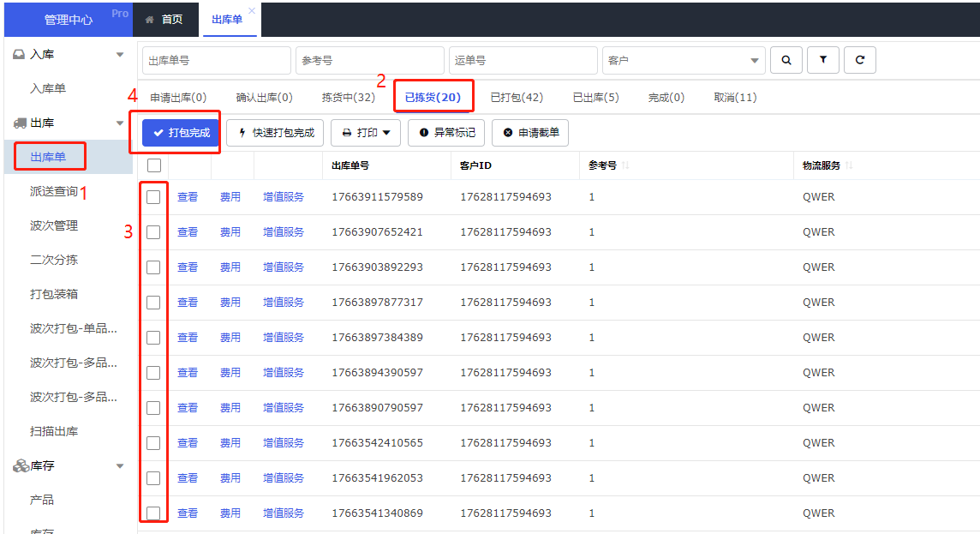The width and height of the screenshot is (980, 534).
Task: Collapse the 入库 sidebar section
Action: pos(120,55)
